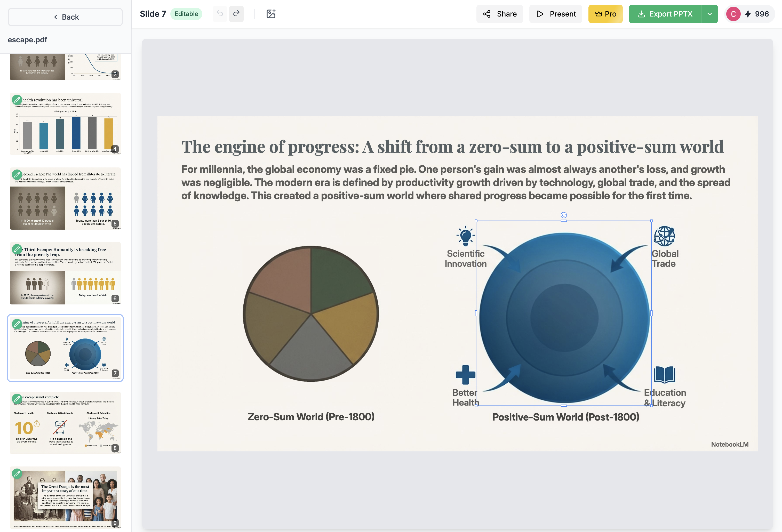The height and width of the screenshot is (532, 782).
Task: Click the rotate handle above the selected circle
Action: [x=564, y=215]
